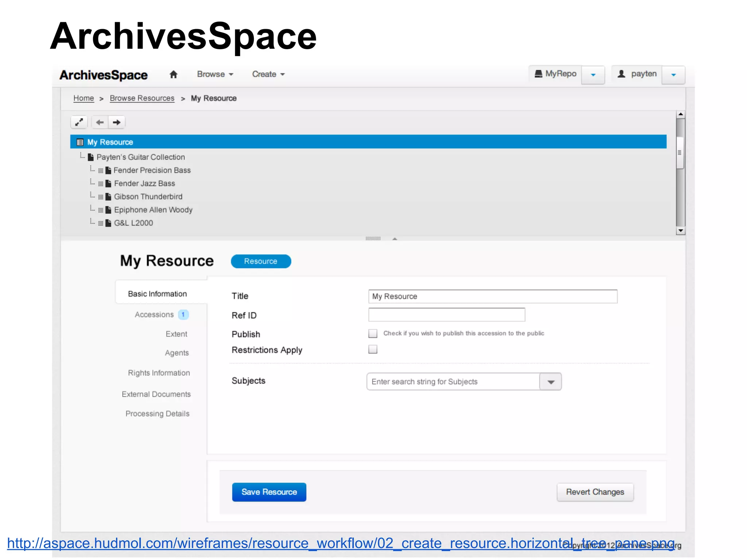The height and width of the screenshot is (560, 747).
Task: Collapse tree pane with small up triangle
Action: 395,239
